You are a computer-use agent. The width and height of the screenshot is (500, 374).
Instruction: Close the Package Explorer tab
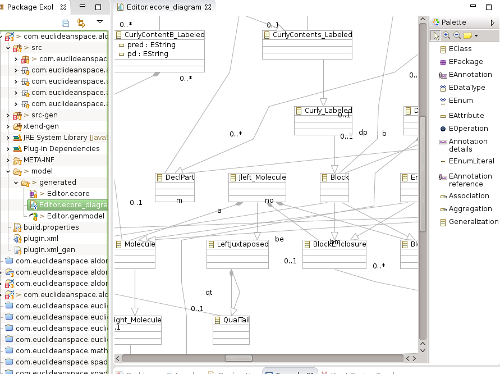(x=63, y=7)
